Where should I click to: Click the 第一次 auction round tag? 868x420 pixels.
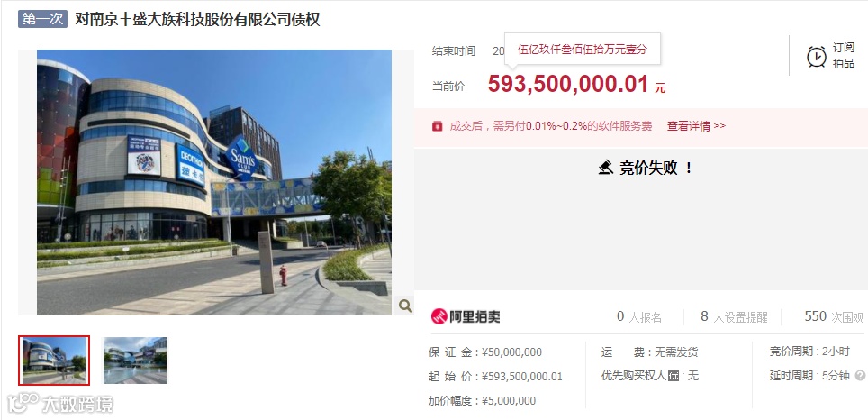[42, 20]
